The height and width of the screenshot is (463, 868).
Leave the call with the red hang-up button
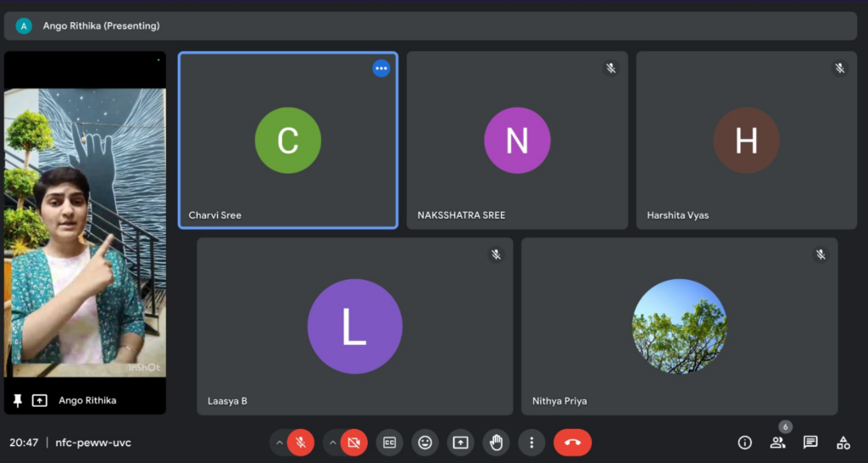pos(572,442)
